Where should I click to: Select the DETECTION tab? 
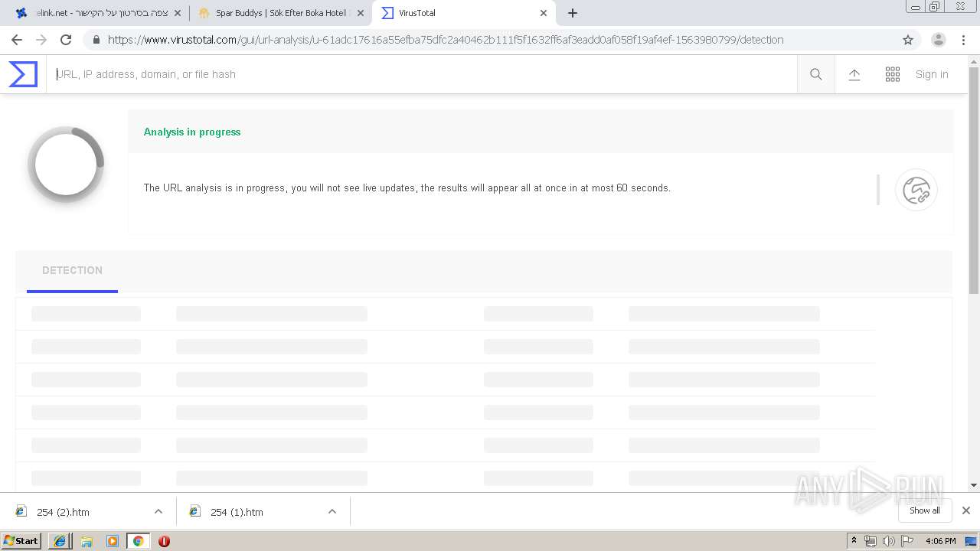72,271
